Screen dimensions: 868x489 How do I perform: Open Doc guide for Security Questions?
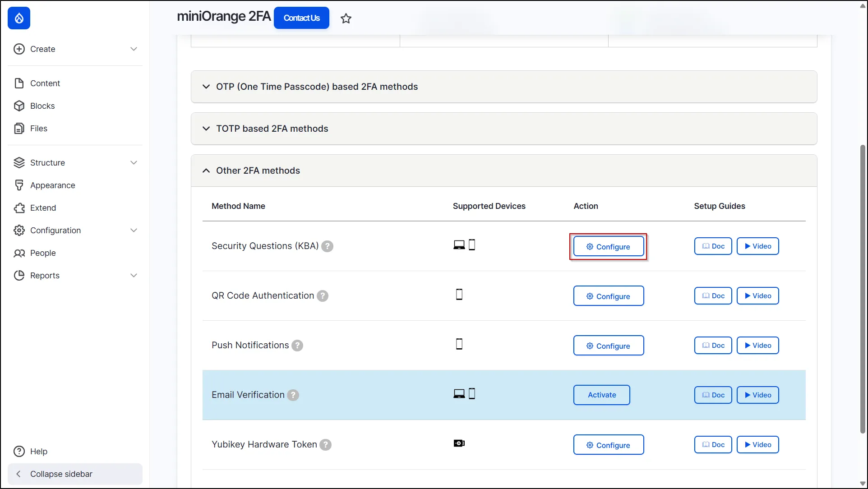(x=713, y=246)
